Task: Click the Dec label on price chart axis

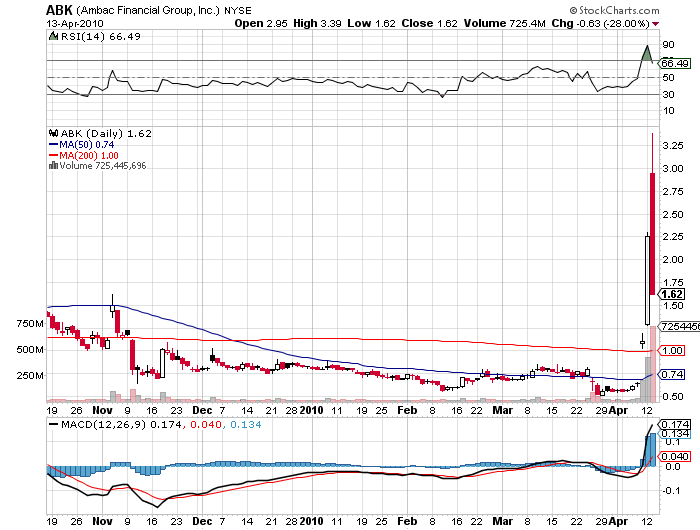Action: [202, 410]
